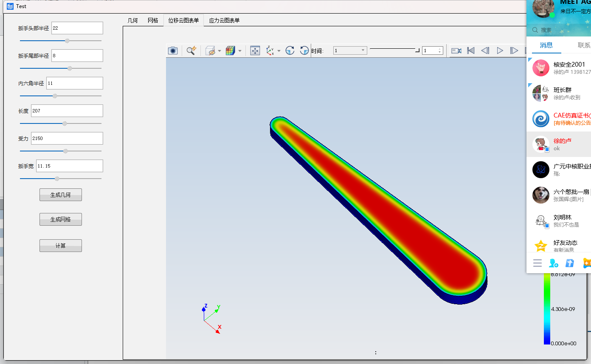Open the 广元中核职业 conversation

(559, 170)
